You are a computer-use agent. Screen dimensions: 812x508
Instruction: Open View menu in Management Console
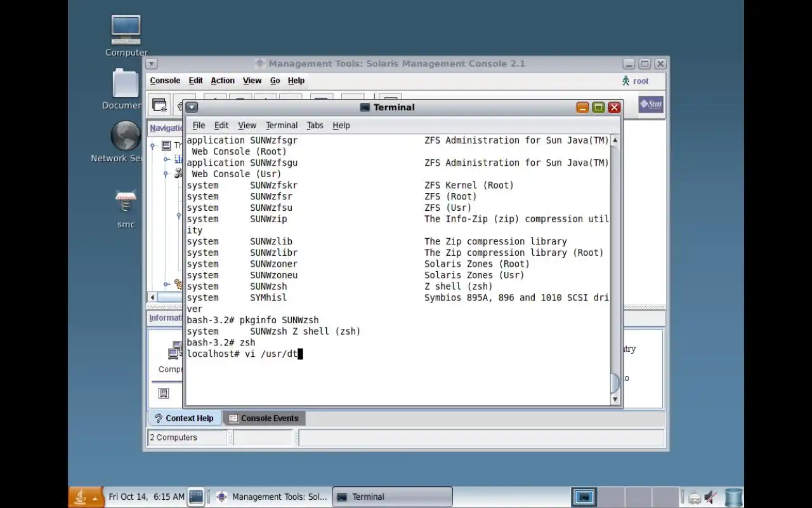pyautogui.click(x=252, y=81)
